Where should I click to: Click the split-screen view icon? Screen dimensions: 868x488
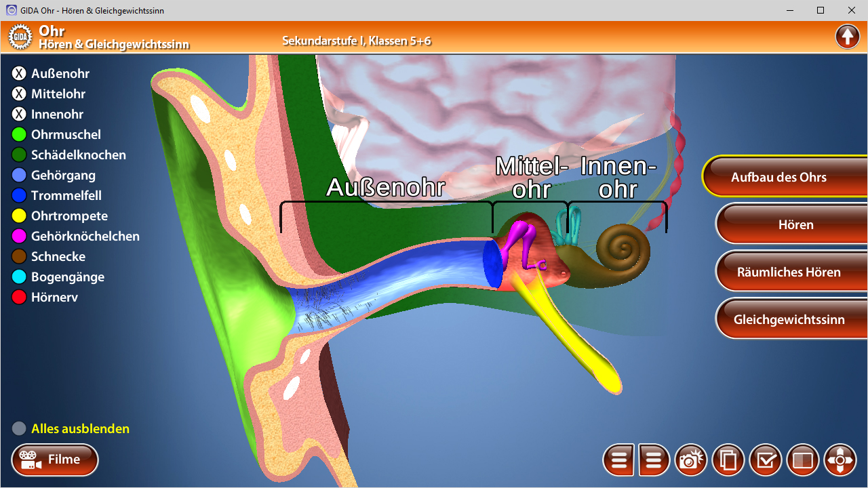point(803,461)
